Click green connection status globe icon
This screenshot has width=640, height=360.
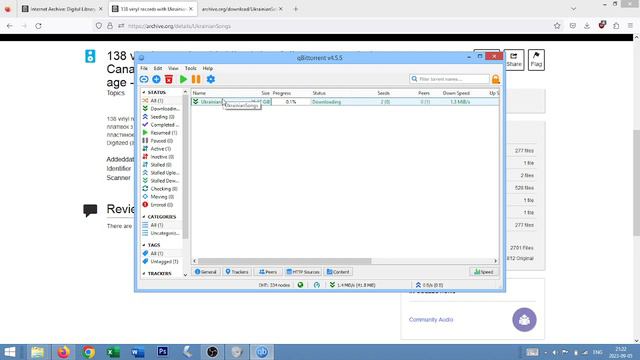pyautogui.click(x=300, y=285)
